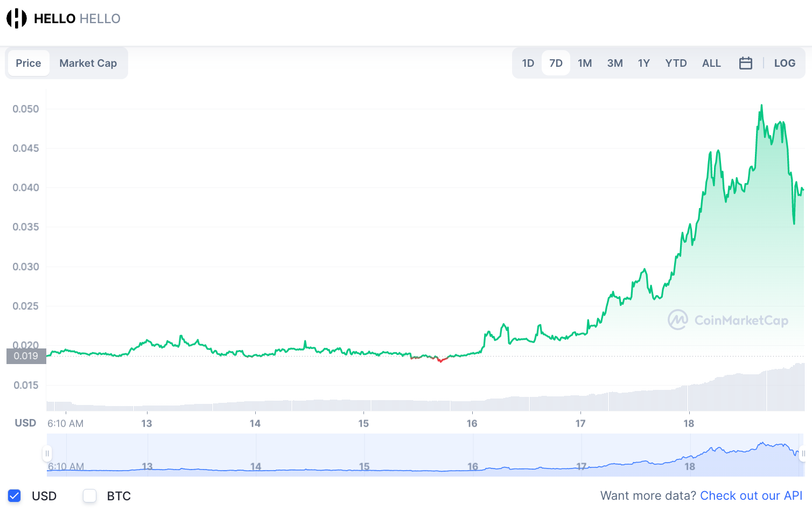Select the 3M time range

615,63
